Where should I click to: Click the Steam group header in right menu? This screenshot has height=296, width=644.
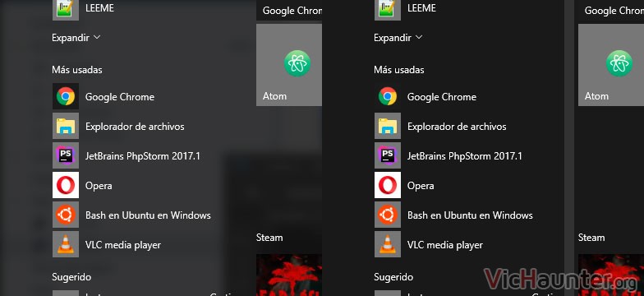click(591, 238)
